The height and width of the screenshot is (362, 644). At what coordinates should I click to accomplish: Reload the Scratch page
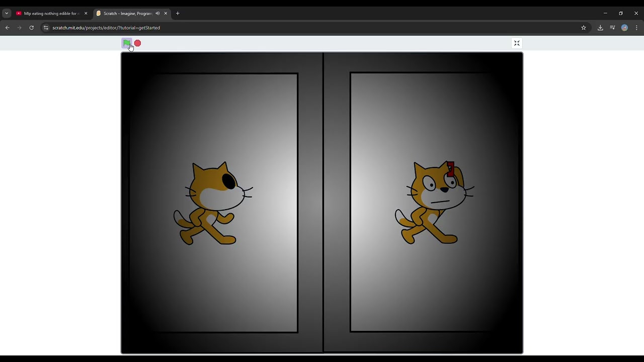[31, 28]
